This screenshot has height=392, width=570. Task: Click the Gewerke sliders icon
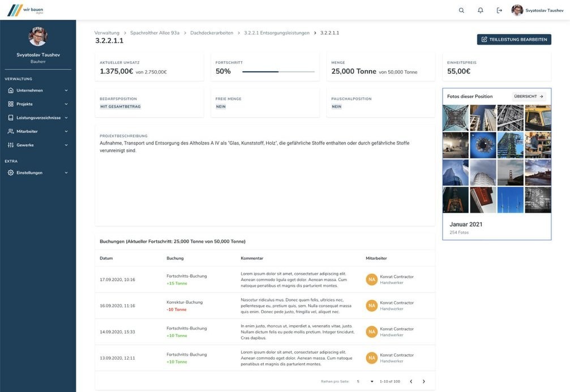[11, 145]
